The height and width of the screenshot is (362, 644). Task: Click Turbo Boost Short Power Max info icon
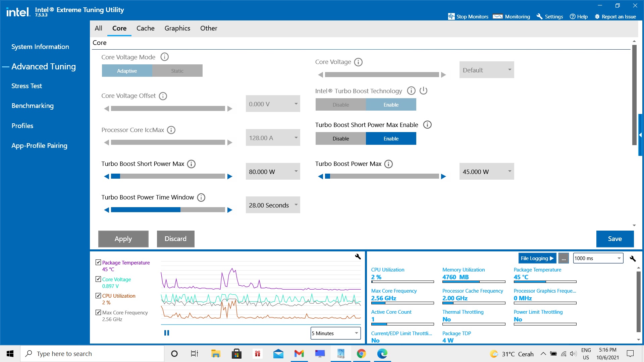tap(191, 164)
